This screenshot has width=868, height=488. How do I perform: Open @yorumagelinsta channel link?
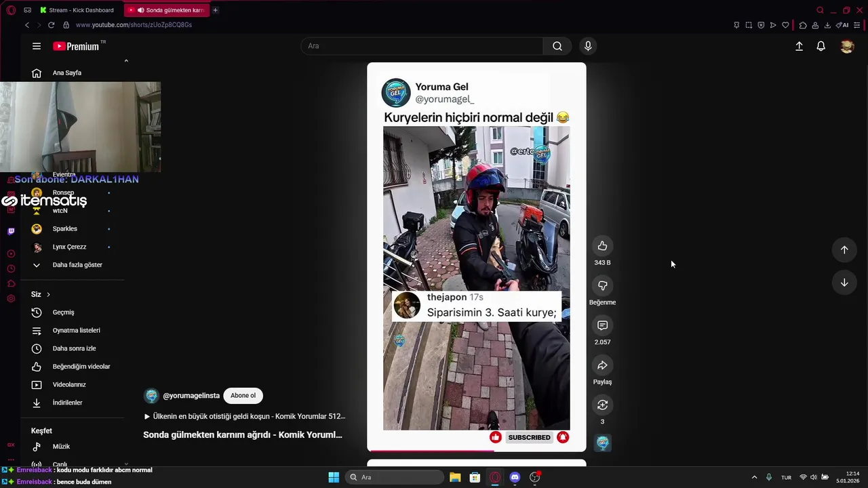(x=191, y=396)
